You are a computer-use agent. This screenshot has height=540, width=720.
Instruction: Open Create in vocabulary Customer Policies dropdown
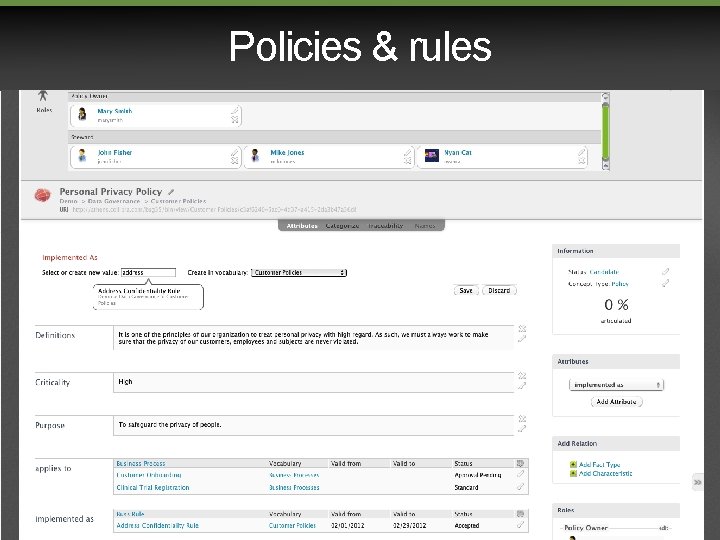[299, 272]
